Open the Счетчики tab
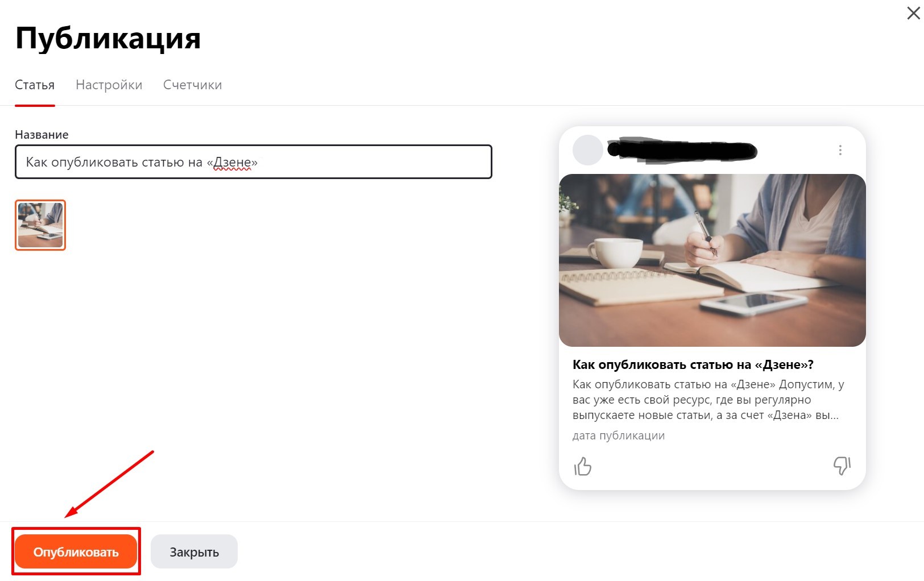The width and height of the screenshot is (924, 581). [x=192, y=85]
